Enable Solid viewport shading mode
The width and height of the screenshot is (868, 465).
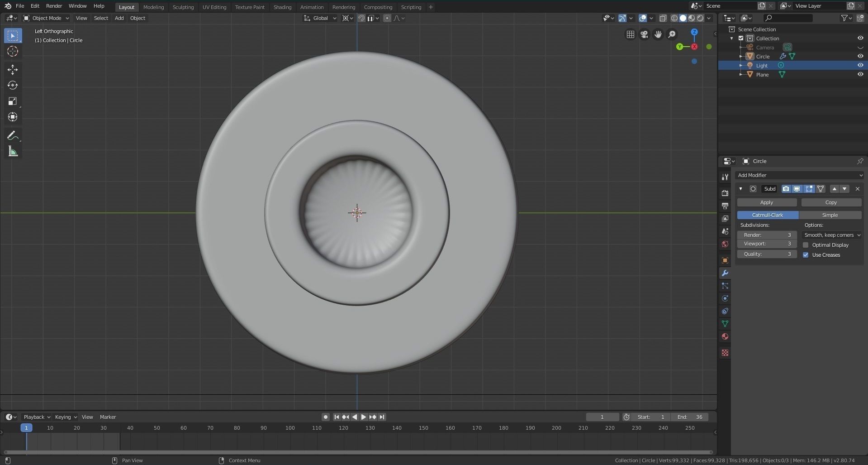coord(683,18)
